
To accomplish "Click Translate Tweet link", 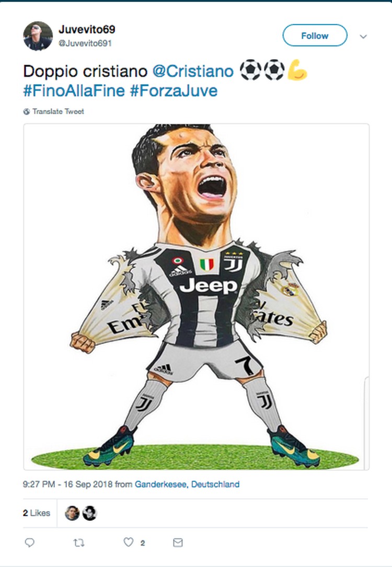I will pos(58,112).
